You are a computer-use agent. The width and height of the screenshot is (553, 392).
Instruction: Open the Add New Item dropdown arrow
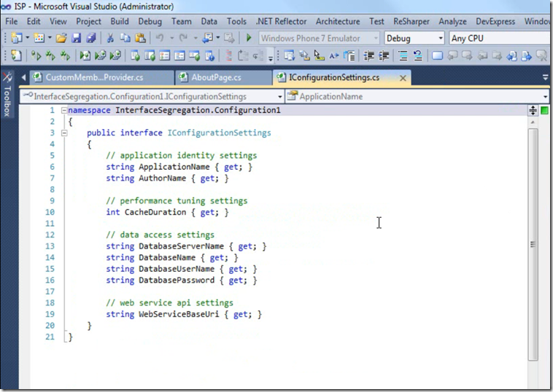coord(50,38)
